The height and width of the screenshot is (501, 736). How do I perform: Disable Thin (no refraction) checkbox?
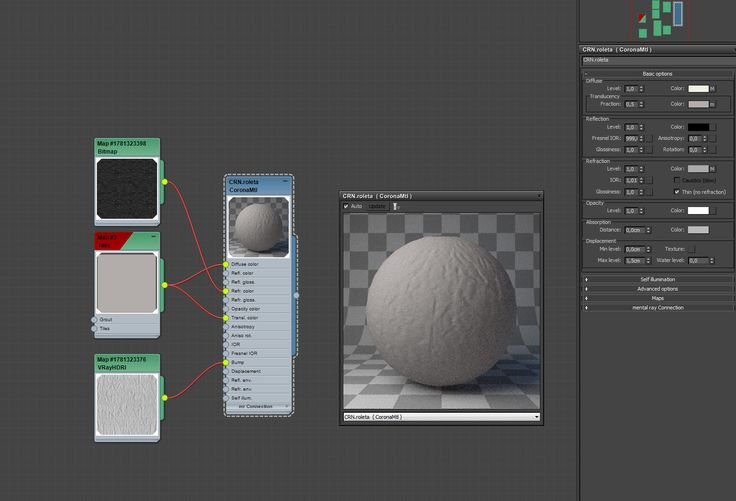pos(677,191)
